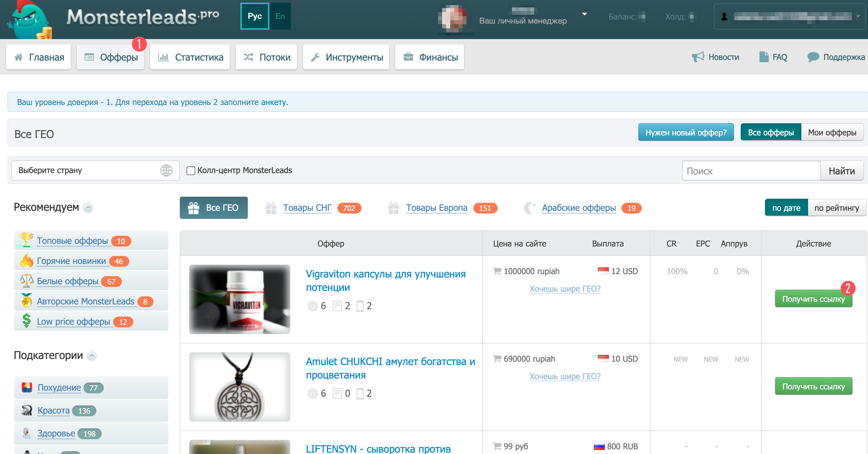Click the megaphone Новости icon

tap(698, 57)
